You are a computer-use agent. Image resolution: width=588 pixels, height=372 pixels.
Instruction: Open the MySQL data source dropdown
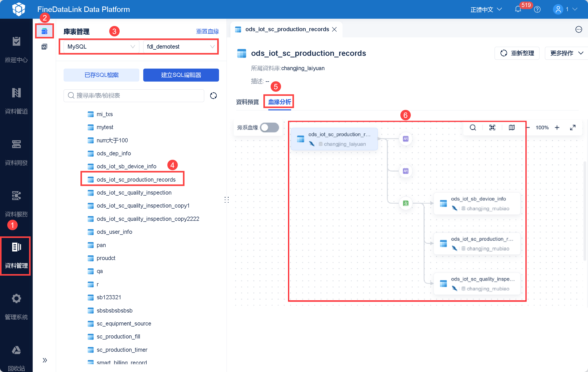click(101, 46)
